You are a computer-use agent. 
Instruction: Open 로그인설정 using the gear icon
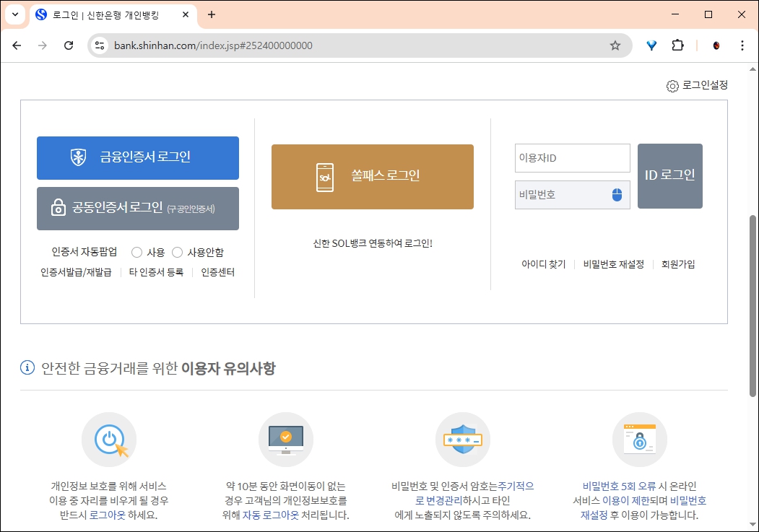click(672, 85)
